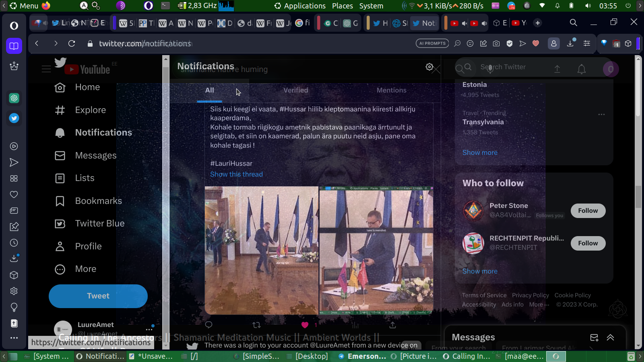Open new tab with plus button
Image resolution: width=644 pixels, height=362 pixels.
(538, 23)
